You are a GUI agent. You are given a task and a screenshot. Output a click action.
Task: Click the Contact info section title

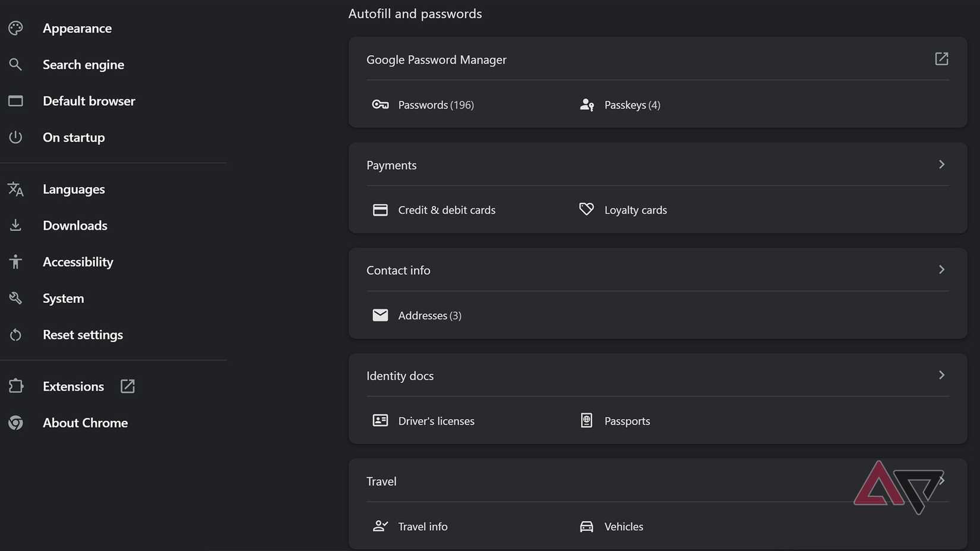coord(398,270)
